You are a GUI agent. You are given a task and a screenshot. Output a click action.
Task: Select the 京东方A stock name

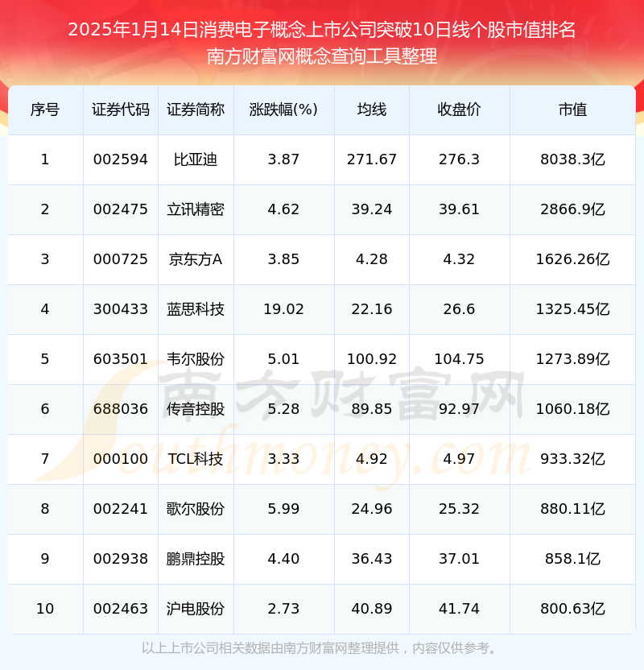pos(196,259)
